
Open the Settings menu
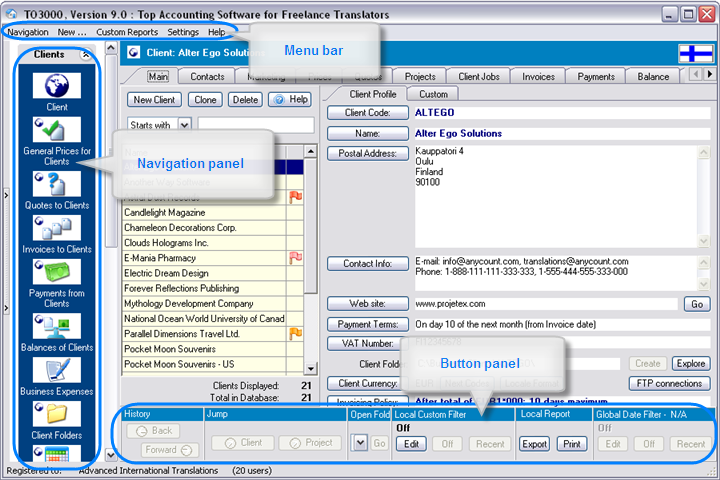[x=183, y=32]
